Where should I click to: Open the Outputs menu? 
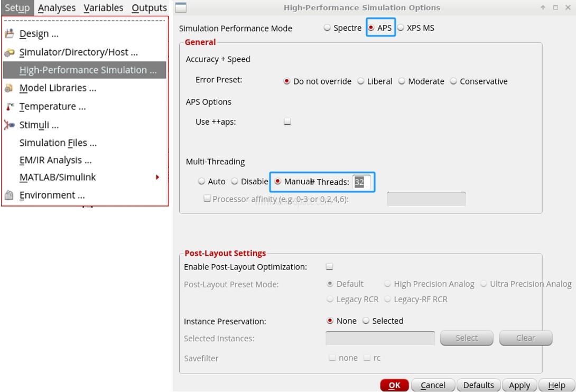coord(149,8)
